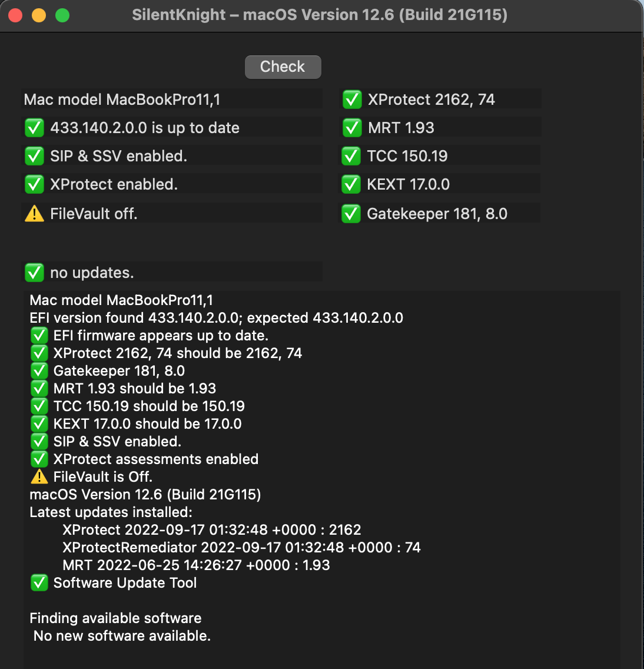The image size is (644, 669).
Task: Click log entry 'XProtect 2022-09-17 01:32:48 +0000 : 2162'
Action: click(212, 530)
